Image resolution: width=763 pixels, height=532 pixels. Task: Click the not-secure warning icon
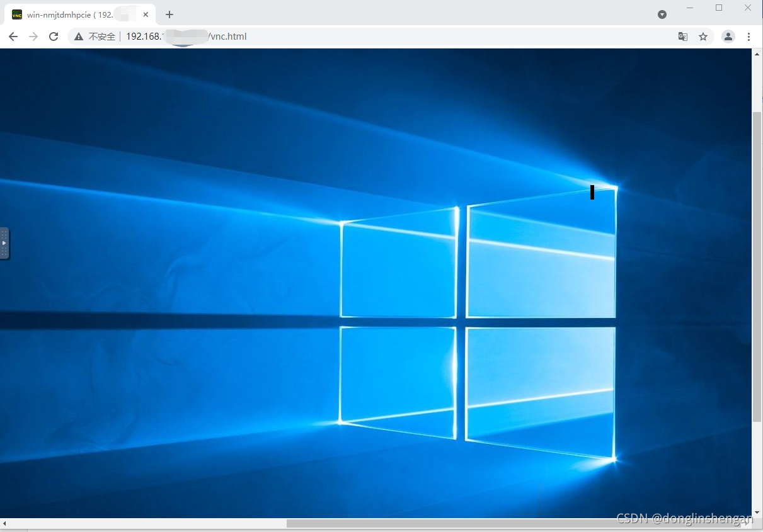coord(78,37)
